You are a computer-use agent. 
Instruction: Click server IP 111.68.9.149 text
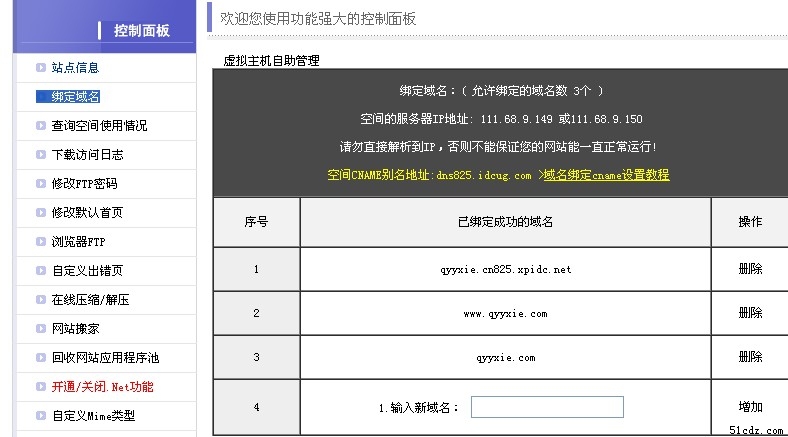(x=516, y=119)
